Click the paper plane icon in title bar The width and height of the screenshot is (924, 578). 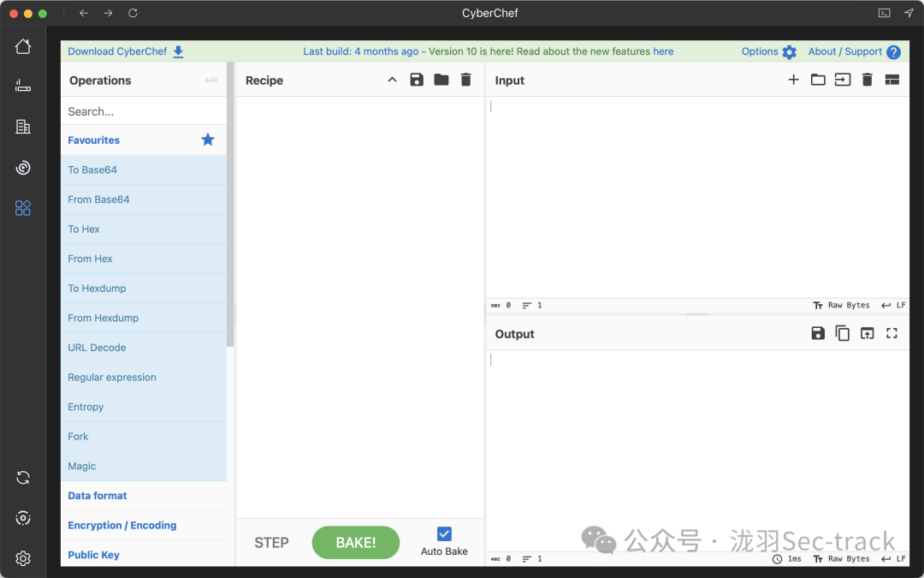pos(908,13)
